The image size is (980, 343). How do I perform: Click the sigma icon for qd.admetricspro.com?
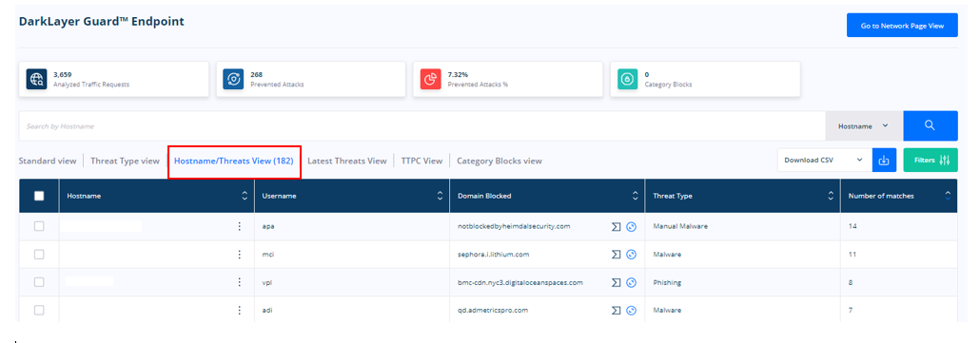(616, 310)
